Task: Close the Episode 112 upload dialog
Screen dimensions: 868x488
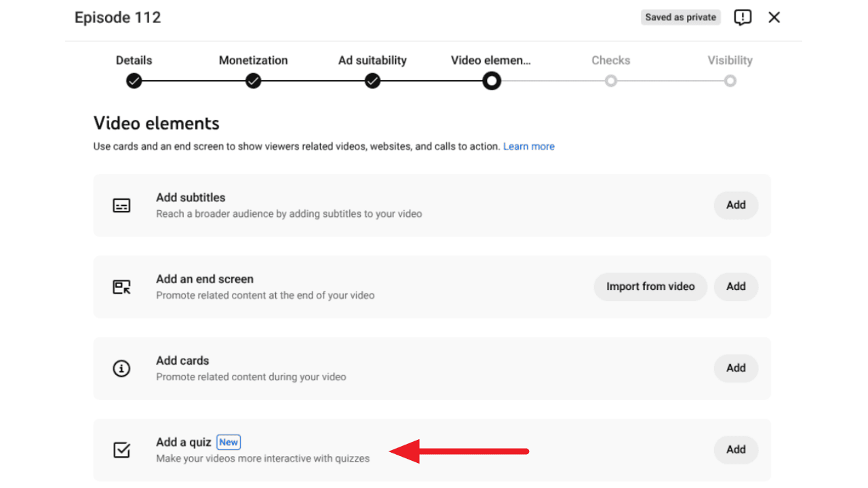Action: (774, 18)
